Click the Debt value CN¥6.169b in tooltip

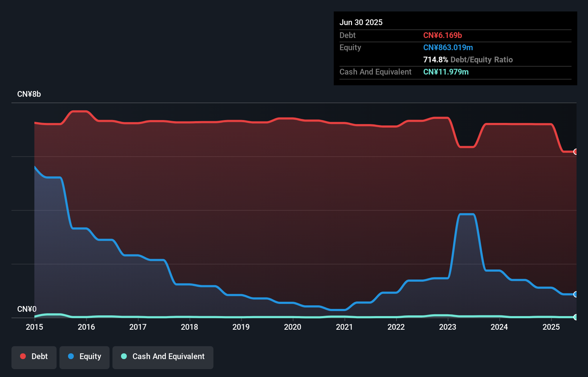click(x=443, y=35)
